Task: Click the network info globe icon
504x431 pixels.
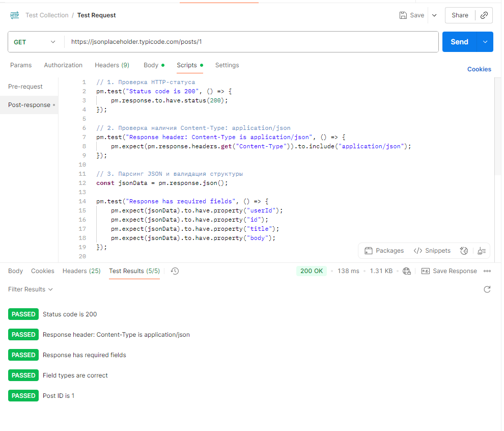Action: click(x=407, y=271)
